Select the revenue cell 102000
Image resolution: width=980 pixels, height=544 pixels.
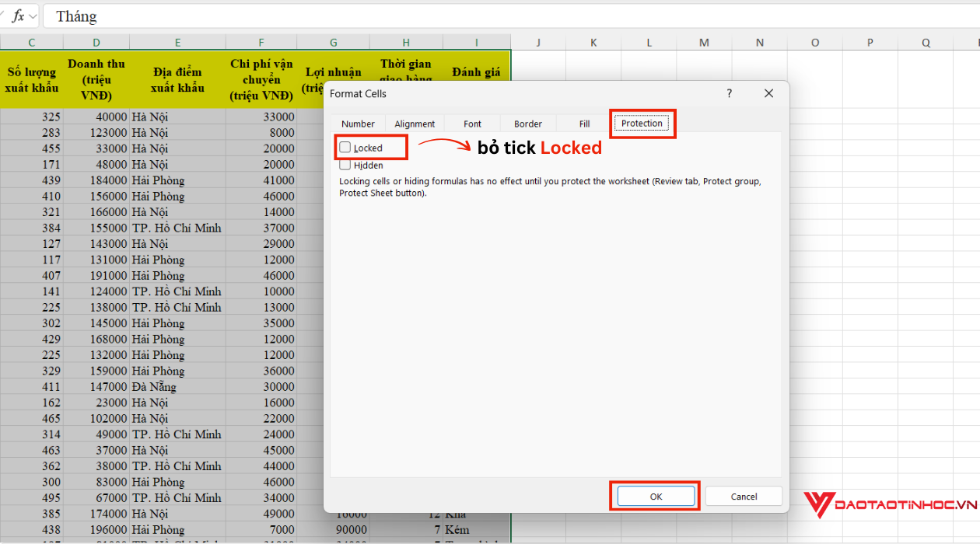96,418
